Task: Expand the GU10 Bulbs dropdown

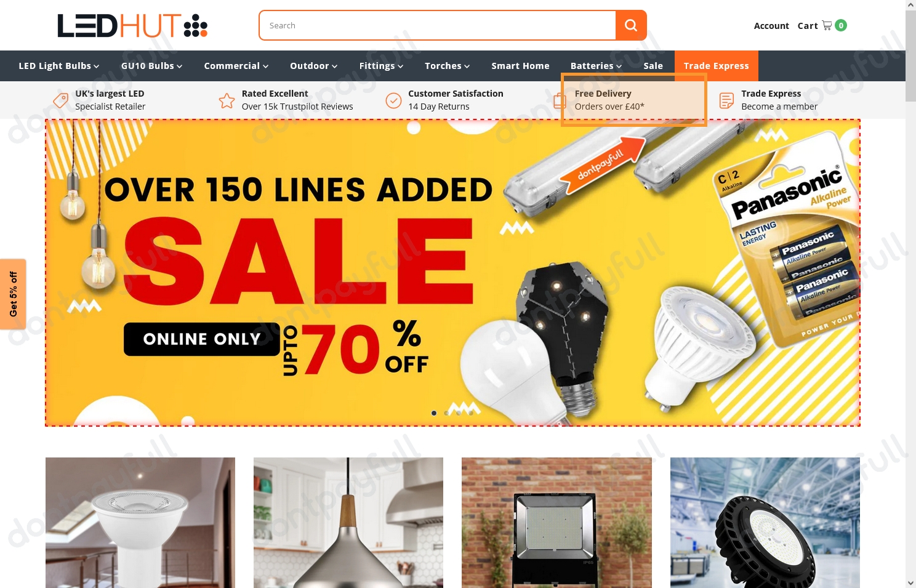Action: 151,66
